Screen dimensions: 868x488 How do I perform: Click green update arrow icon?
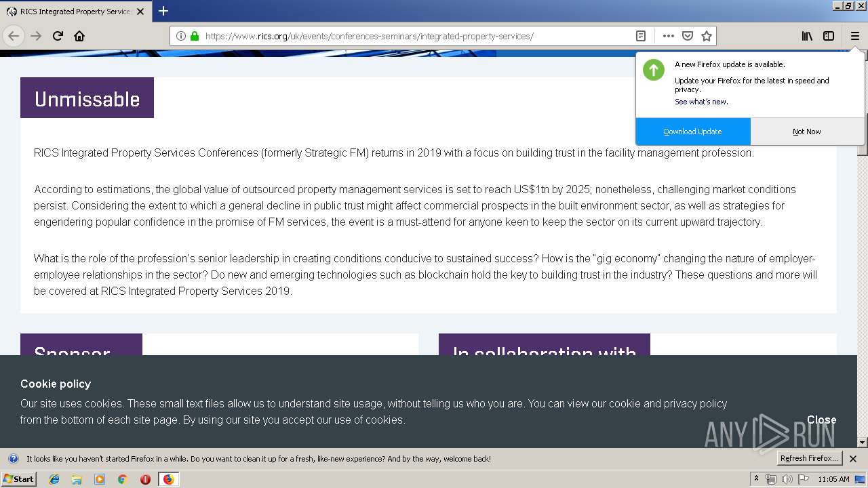pyautogui.click(x=654, y=70)
